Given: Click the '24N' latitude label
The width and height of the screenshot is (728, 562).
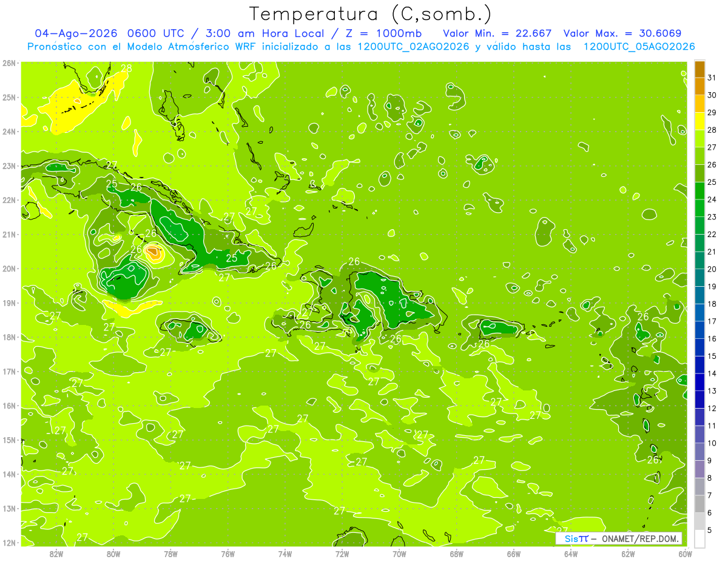Looking at the screenshot, I should click(x=9, y=132).
